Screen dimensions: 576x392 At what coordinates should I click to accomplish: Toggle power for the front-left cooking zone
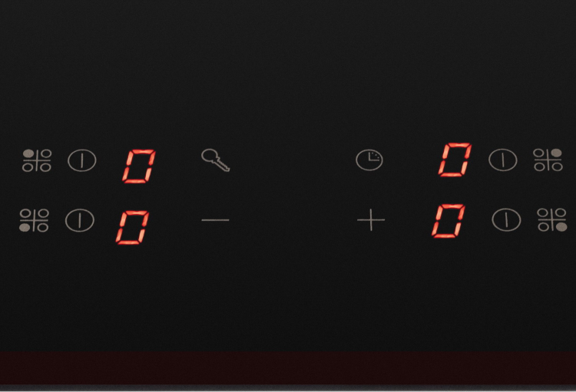(80, 220)
